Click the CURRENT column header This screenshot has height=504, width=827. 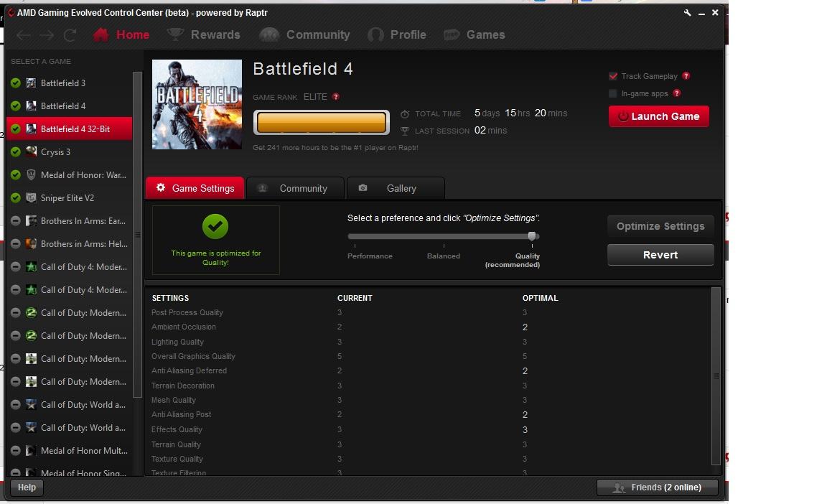355,298
